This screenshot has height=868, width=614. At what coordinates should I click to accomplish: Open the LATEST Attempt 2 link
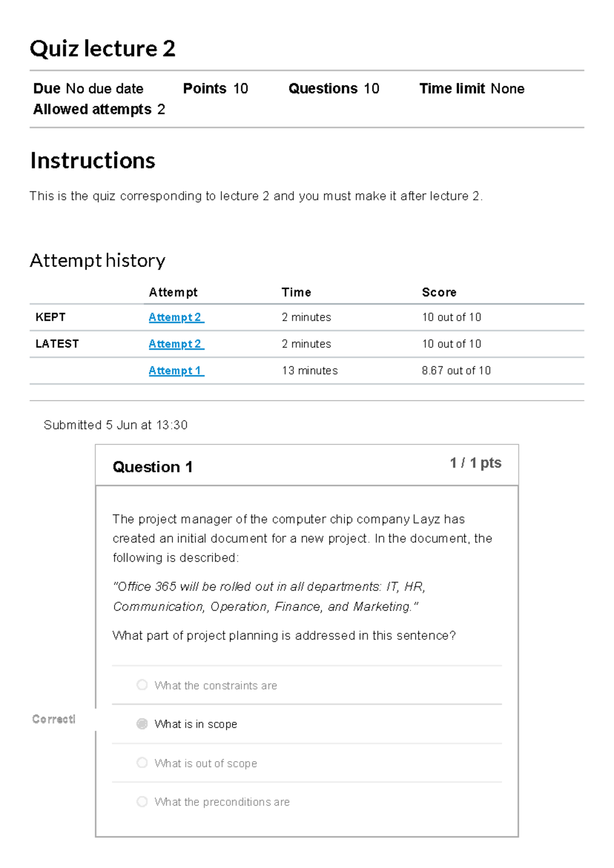(x=176, y=344)
